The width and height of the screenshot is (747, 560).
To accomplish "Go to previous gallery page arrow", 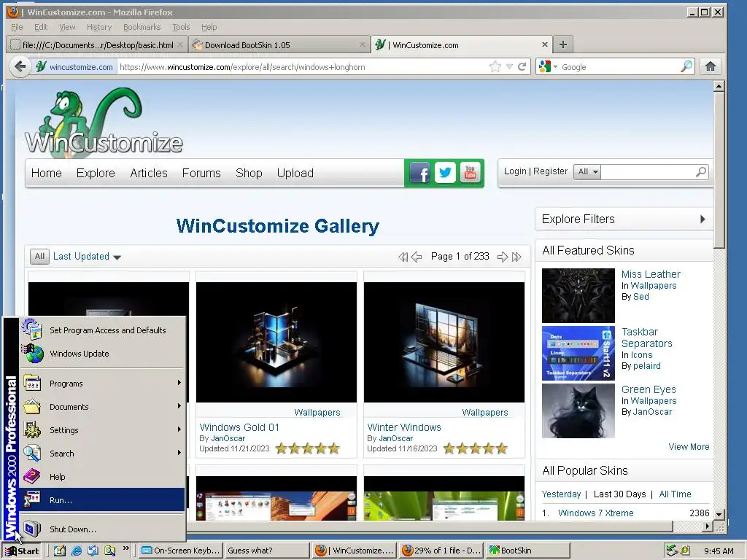I will pos(417,257).
